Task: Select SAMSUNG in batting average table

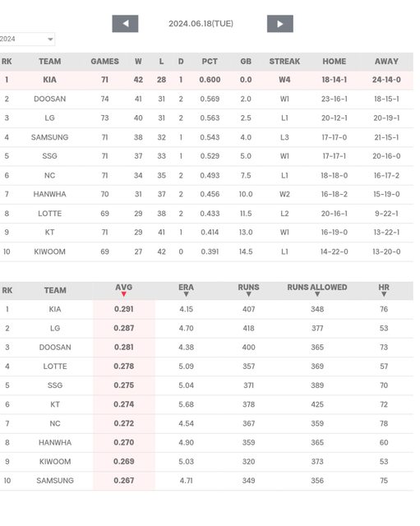Action: point(55,480)
